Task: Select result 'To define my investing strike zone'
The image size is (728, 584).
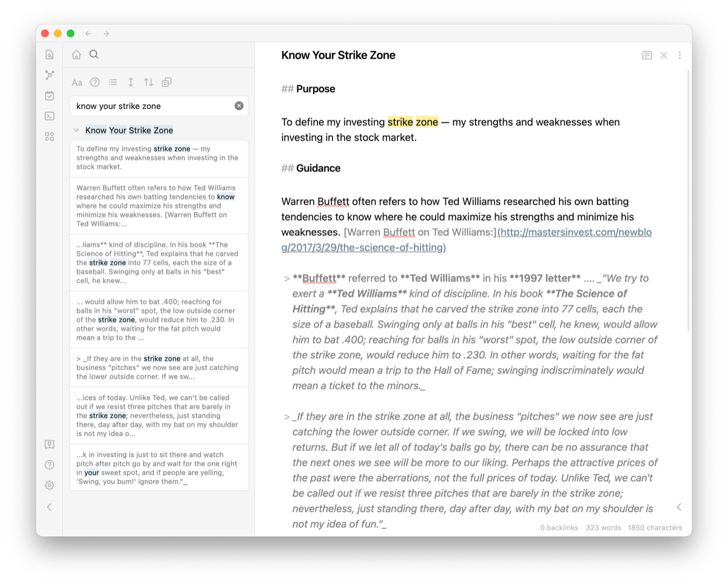Action: click(x=159, y=158)
